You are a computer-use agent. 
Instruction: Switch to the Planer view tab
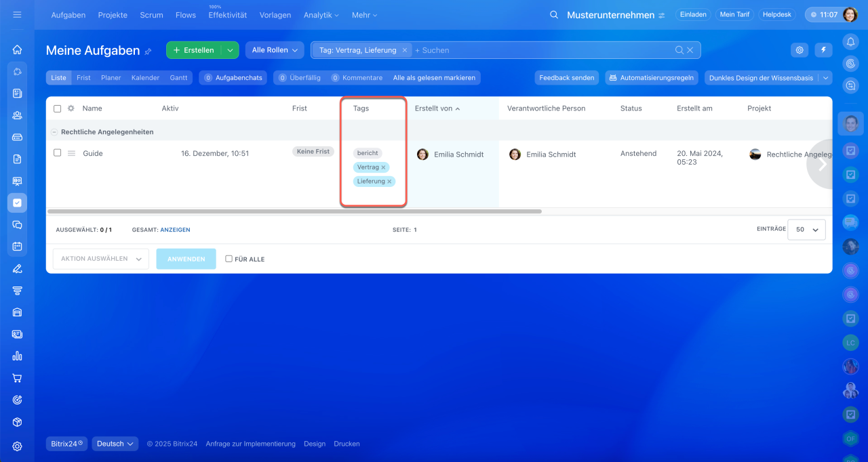click(111, 78)
